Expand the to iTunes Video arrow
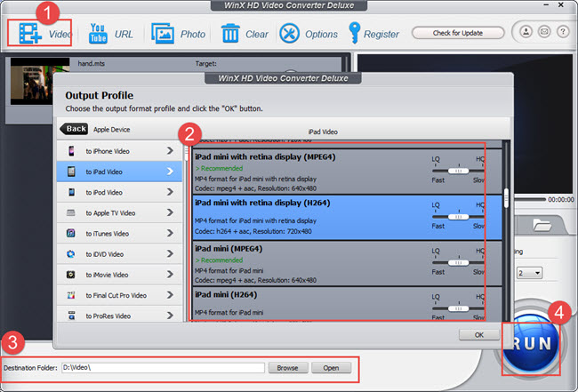Screen dimensions: 578x392 click(x=170, y=233)
